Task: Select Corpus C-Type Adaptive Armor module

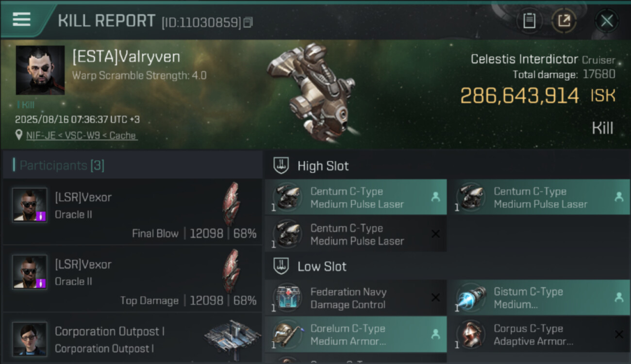Action: point(539,335)
